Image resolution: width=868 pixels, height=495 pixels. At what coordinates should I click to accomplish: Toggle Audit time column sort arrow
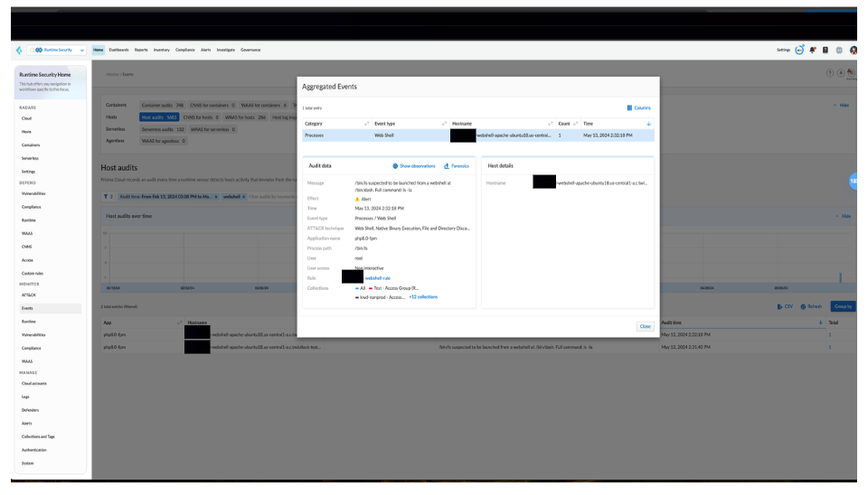pyautogui.click(x=820, y=322)
